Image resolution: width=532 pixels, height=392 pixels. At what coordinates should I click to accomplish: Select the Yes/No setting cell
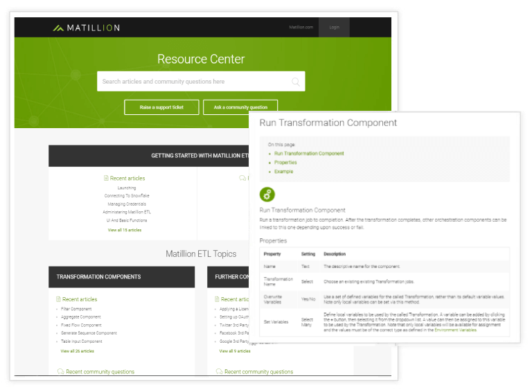(308, 299)
